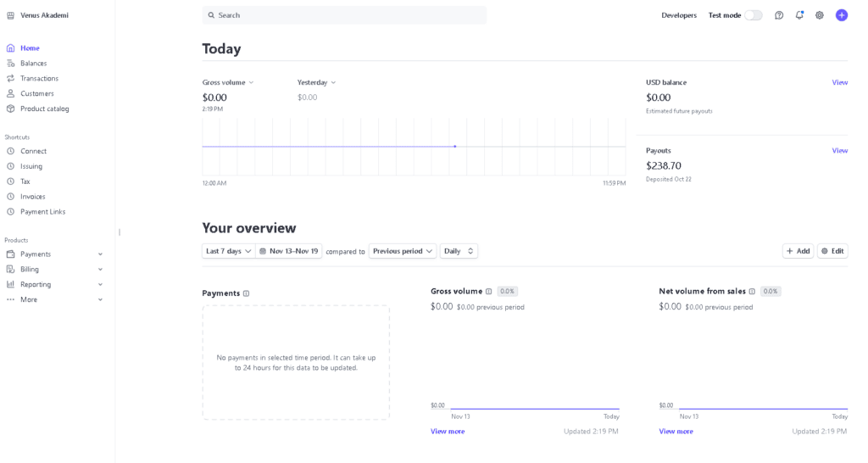The height and width of the screenshot is (463, 868).
Task: Open the Previous period dropdown
Action: 403,251
